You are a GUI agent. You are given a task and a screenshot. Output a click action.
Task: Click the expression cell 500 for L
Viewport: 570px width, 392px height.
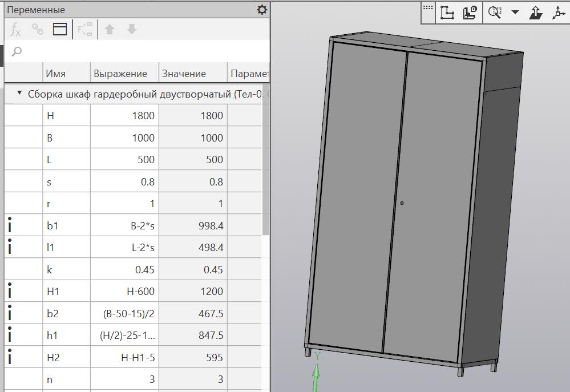[x=124, y=160]
